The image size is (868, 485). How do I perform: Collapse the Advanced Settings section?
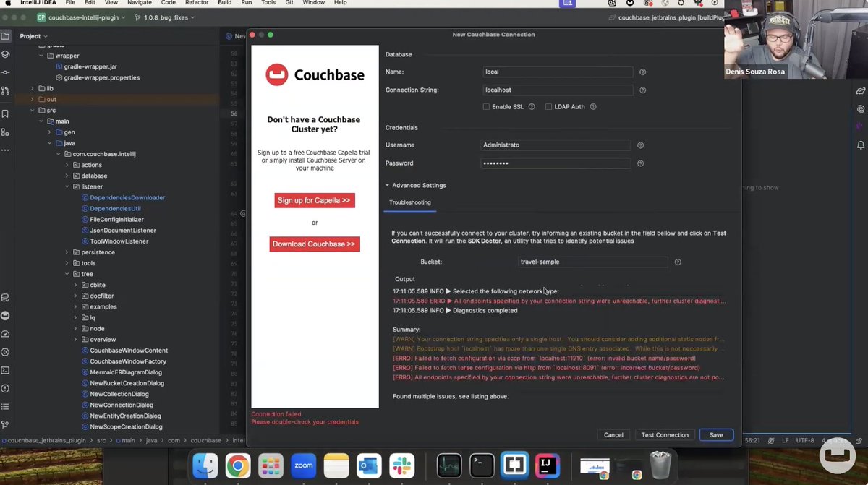387,186
